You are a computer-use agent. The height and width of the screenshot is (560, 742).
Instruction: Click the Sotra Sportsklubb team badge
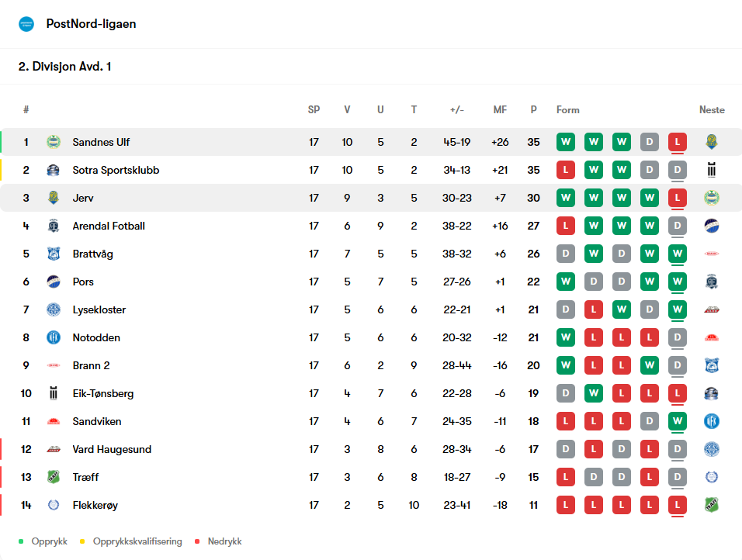click(53, 170)
